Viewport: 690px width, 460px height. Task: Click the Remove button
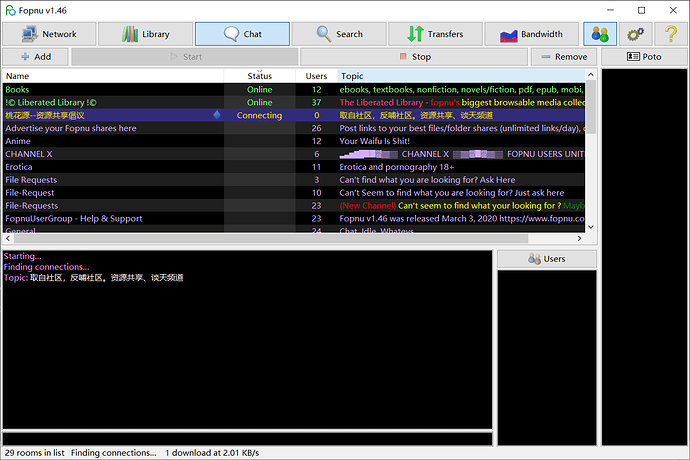coord(564,57)
